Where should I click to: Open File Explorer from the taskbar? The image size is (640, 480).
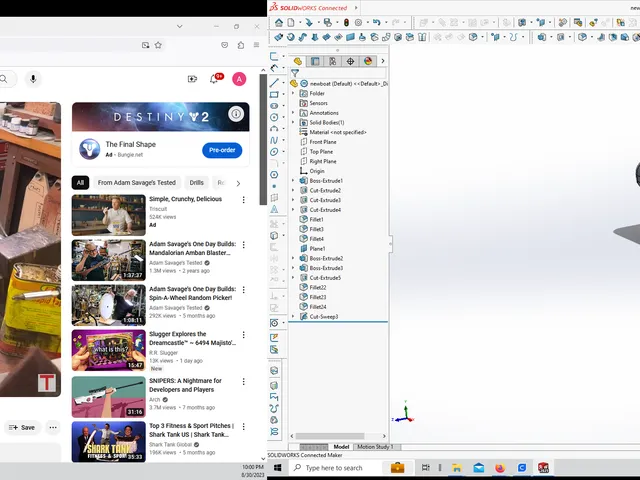point(457,467)
